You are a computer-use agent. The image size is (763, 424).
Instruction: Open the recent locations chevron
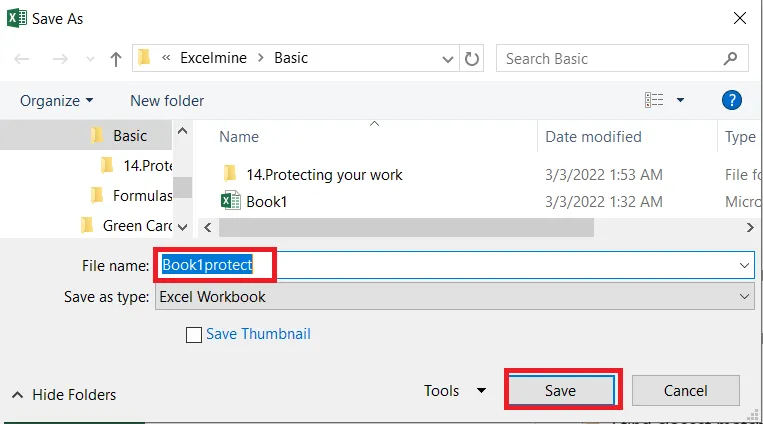coord(90,59)
